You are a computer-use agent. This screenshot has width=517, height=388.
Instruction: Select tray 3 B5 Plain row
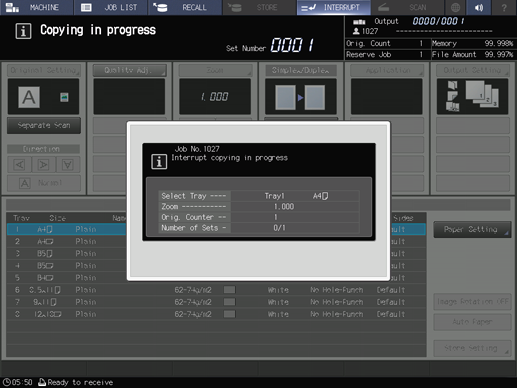(x=216, y=254)
